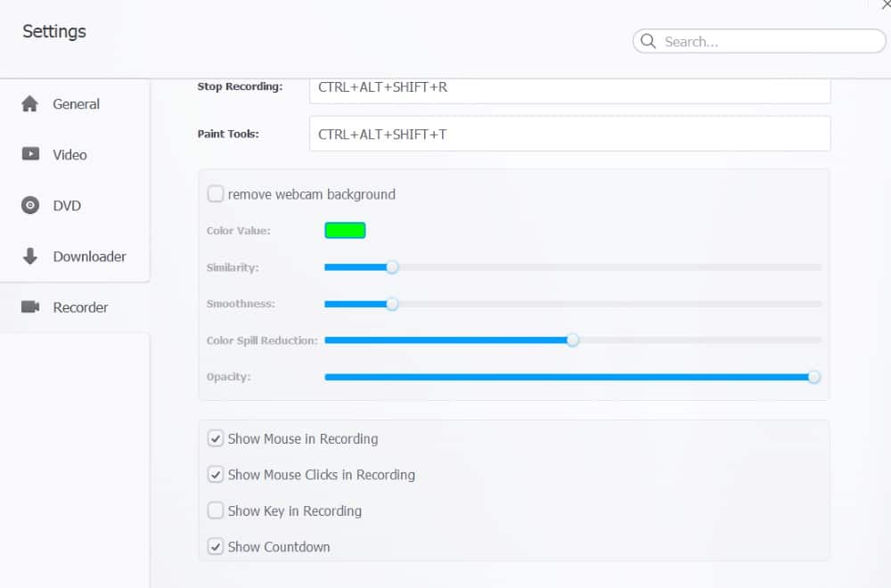Click the Opacity slider handle
This screenshot has height=588, width=891.
click(813, 377)
